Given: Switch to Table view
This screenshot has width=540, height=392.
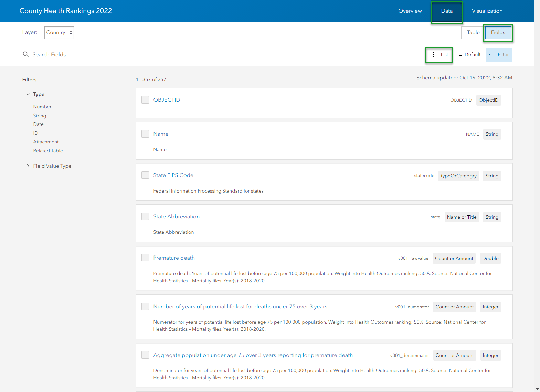Looking at the screenshot, I should [x=473, y=32].
